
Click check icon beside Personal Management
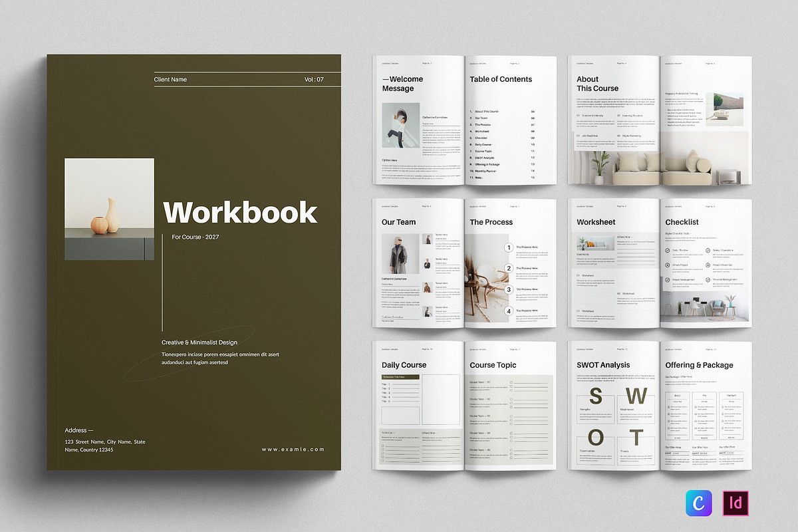pos(708,280)
